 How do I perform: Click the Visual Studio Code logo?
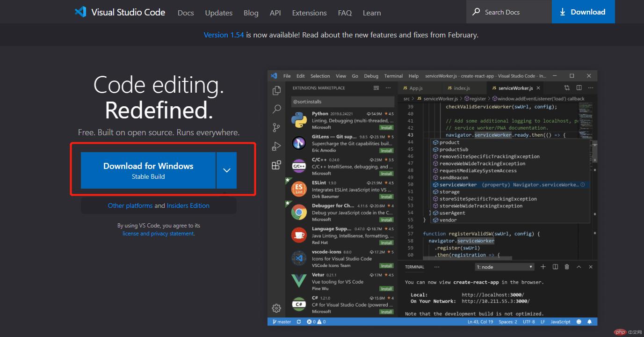pyautogui.click(x=80, y=12)
